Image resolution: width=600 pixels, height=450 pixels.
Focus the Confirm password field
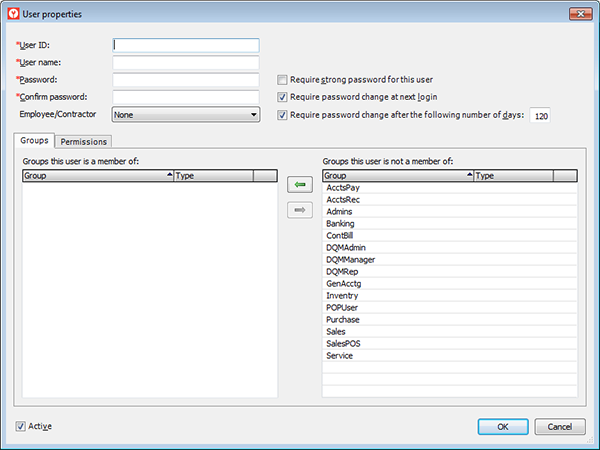point(186,97)
